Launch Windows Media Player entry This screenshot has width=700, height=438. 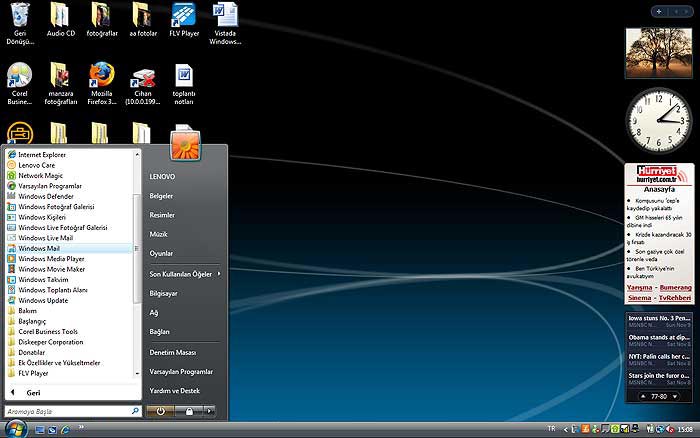click(51, 259)
